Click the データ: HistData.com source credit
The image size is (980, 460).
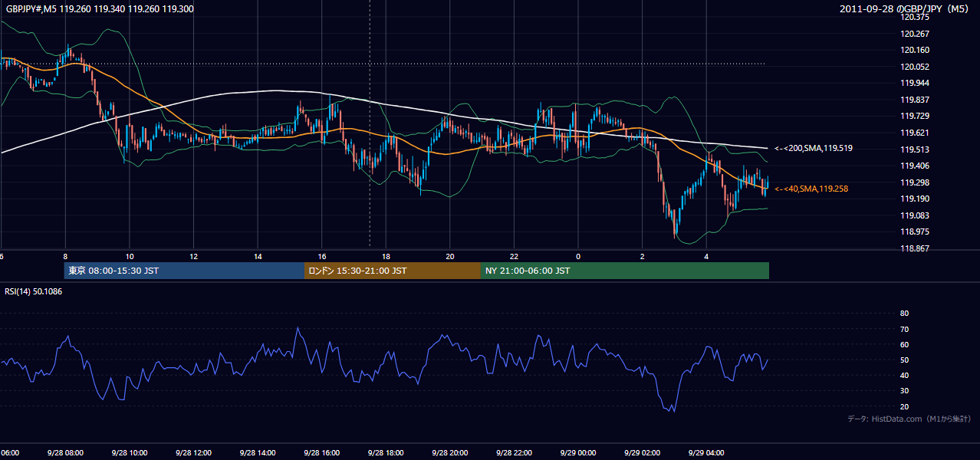tap(909, 419)
